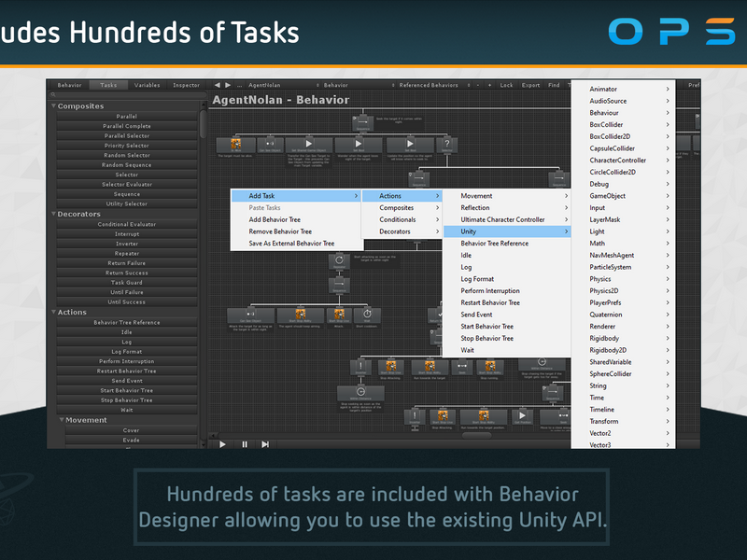This screenshot has height=560, width=747.
Task: Open the Behavior selection dropdown
Action: tap(359, 85)
